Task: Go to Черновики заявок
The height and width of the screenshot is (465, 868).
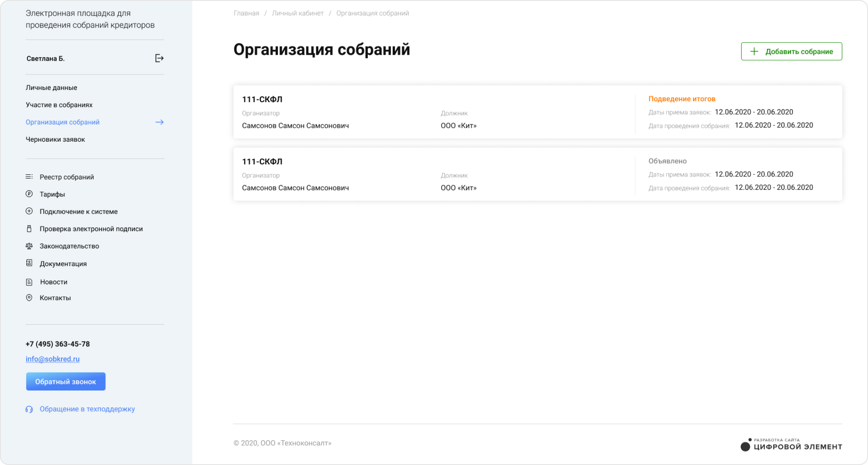Action: click(x=55, y=139)
